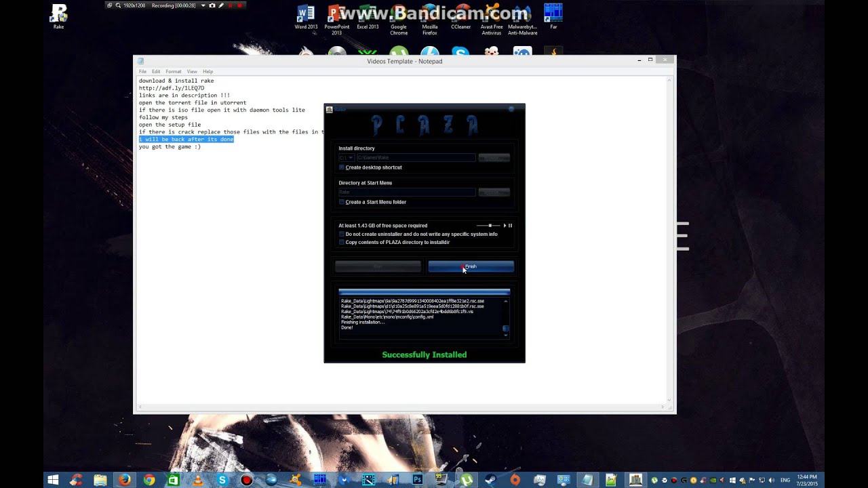The height and width of the screenshot is (488, 868).
Task: Click the installer music play icon
Action: pyautogui.click(x=505, y=225)
